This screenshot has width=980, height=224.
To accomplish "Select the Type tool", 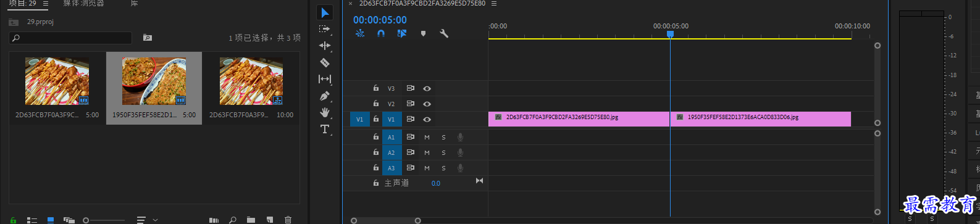I will (x=325, y=129).
